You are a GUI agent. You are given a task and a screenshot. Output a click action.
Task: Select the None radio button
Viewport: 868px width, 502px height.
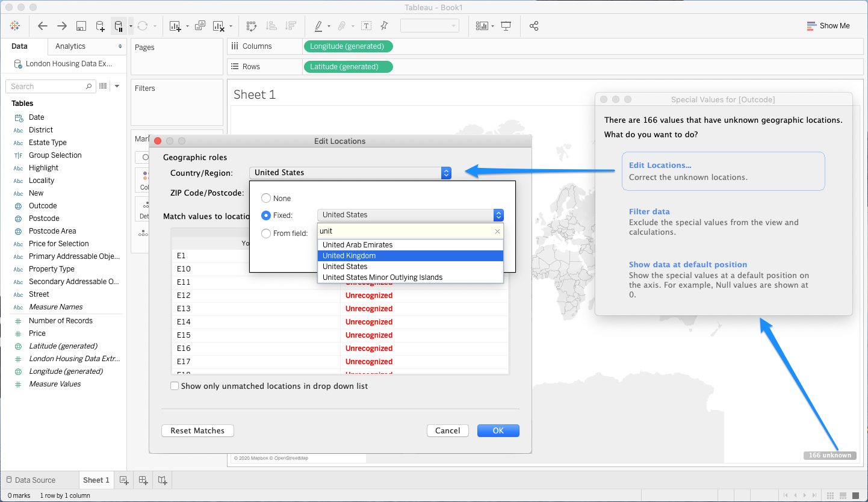point(266,198)
